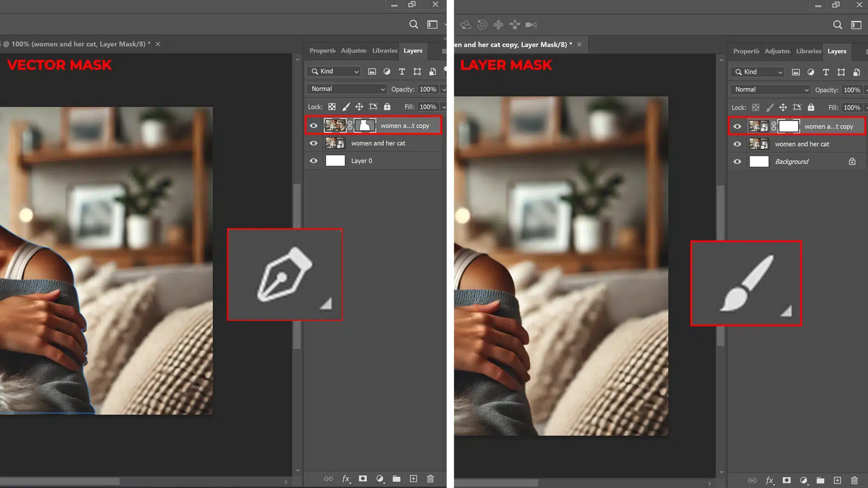Open Normal blend mode dropdown, Vector Mask window
This screenshot has width=868, height=488.
coord(347,89)
